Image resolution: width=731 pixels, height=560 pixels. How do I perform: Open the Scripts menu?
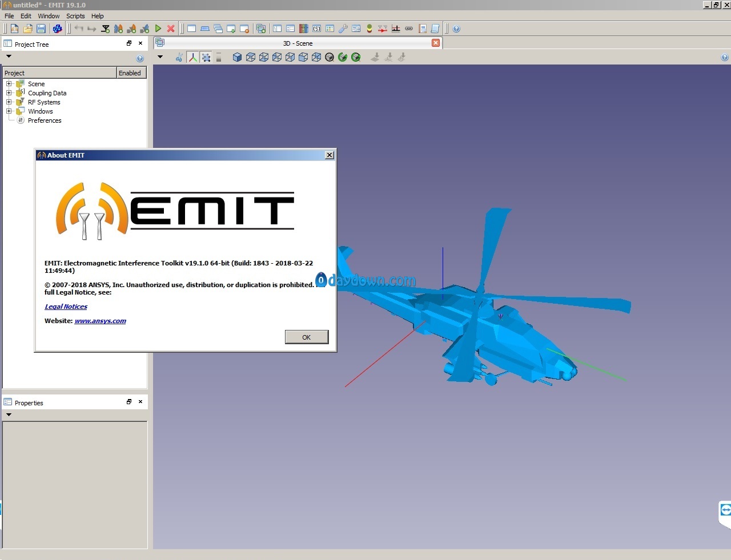(75, 16)
